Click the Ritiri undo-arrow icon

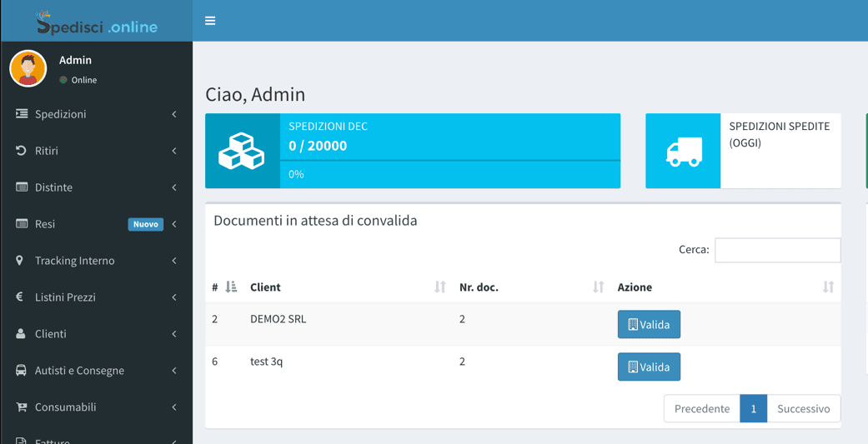point(21,151)
